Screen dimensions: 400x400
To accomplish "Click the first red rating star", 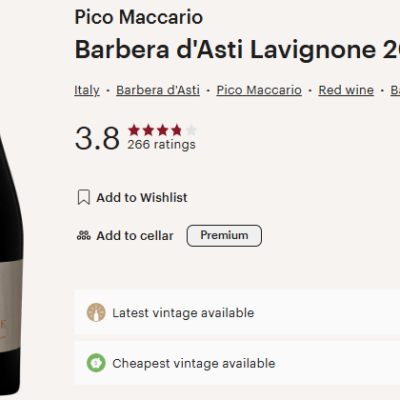I will (134, 130).
